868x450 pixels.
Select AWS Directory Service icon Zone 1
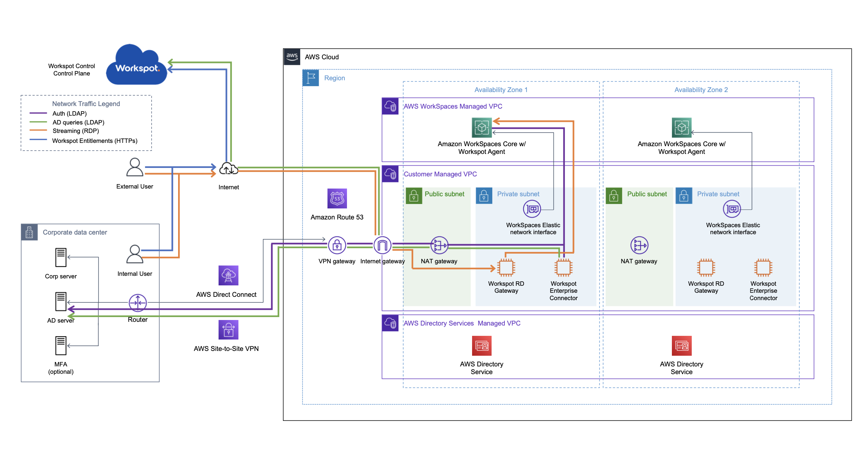482,346
